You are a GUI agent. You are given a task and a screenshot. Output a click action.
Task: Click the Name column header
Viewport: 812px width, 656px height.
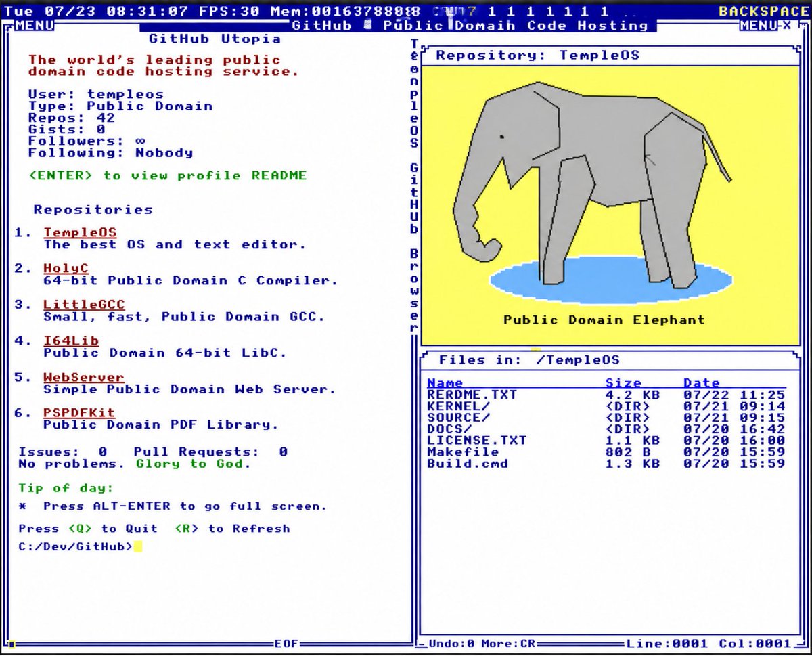click(x=445, y=383)
